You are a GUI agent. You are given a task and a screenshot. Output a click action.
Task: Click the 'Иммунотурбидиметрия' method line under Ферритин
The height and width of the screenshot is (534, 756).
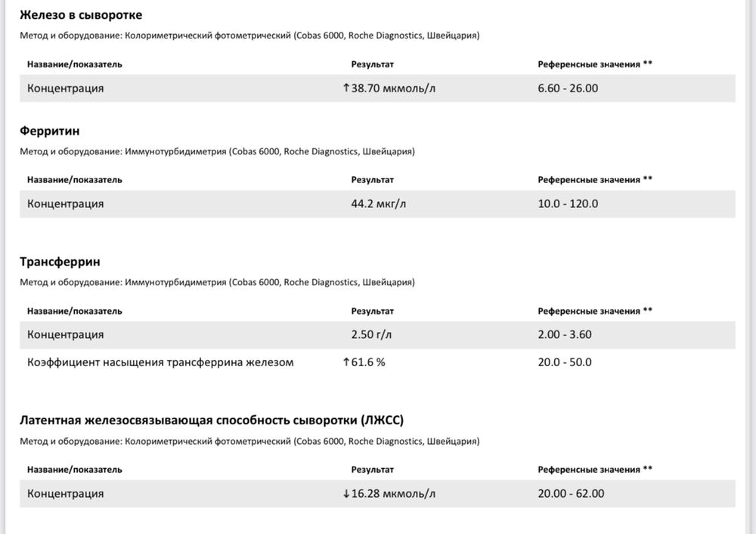pyautogui.click(x=217, y=151)
